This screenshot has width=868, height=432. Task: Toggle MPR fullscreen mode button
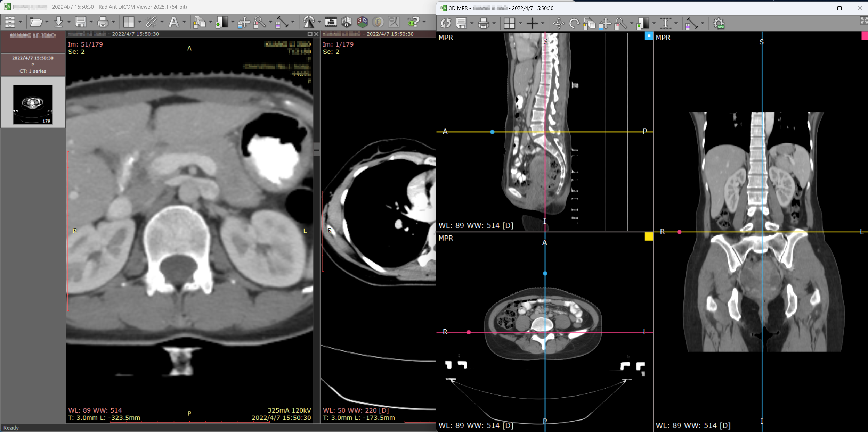863,21
